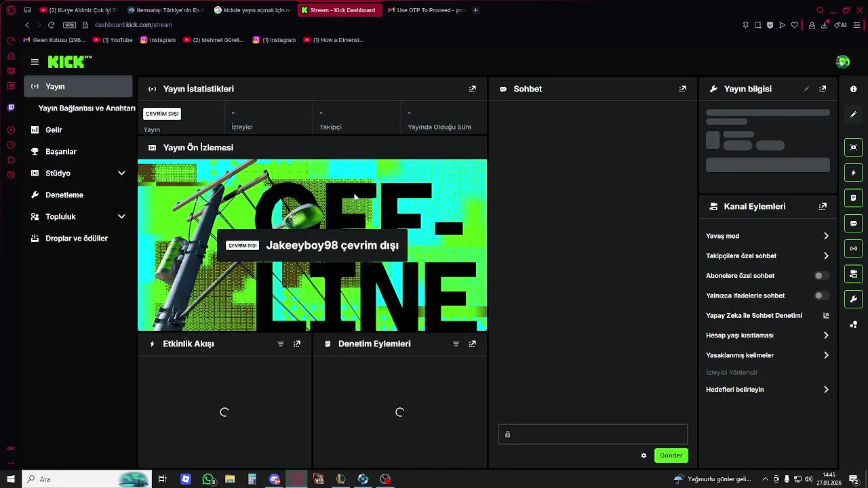Toggle the VPN badge in address bar
Image resolution: width=868 pixels, height=488 pixels.
click(69, 25)
